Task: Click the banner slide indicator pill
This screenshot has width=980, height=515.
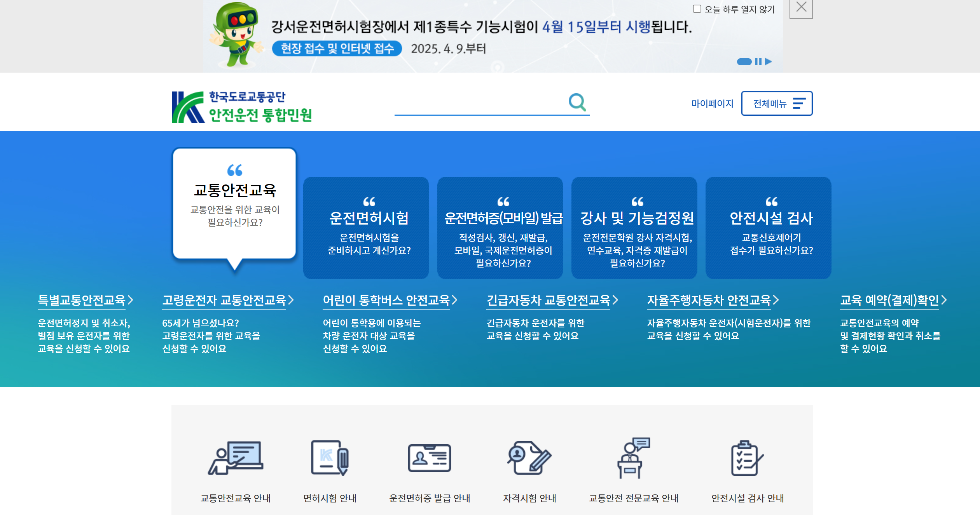Action: tap(744, 62)
